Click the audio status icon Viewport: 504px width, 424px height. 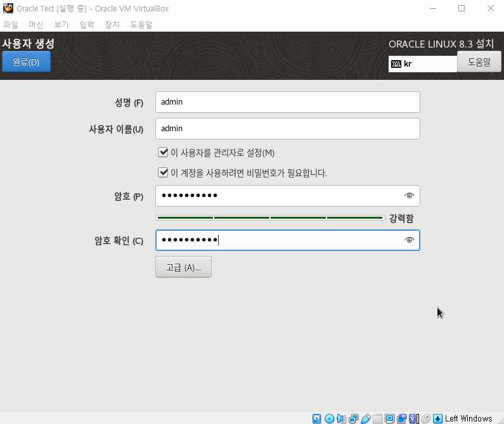coord(341,418)
